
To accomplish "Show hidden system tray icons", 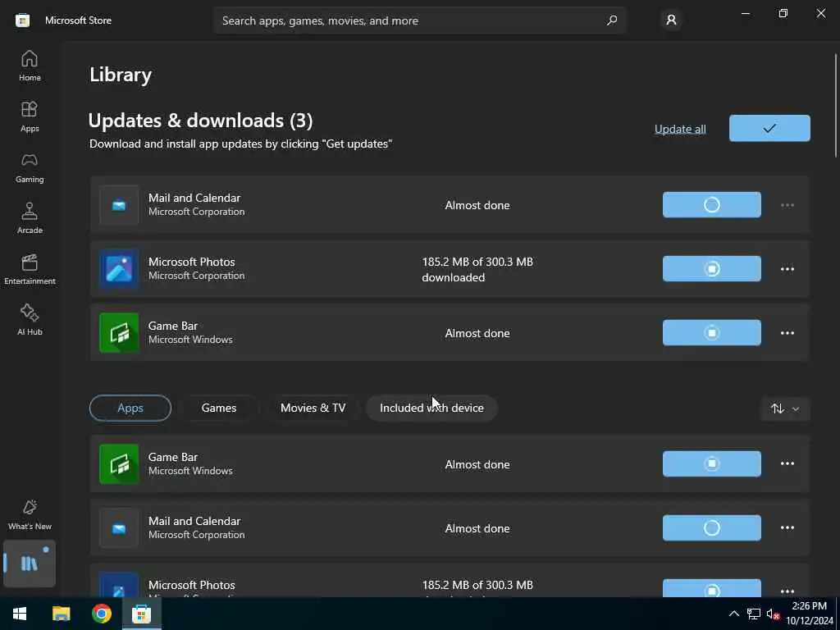I will coord(734,614).
